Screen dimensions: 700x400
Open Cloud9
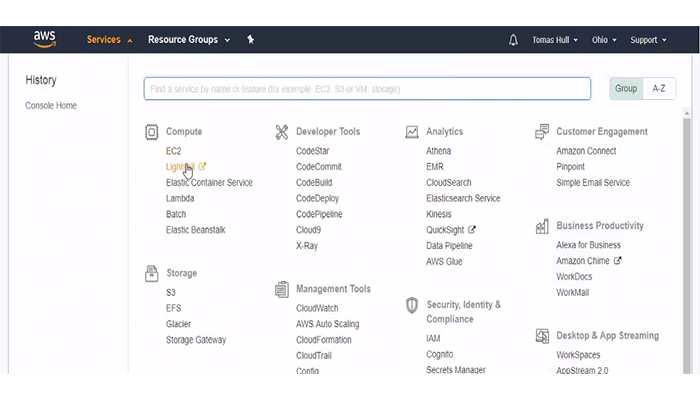[x=308, y=230]
